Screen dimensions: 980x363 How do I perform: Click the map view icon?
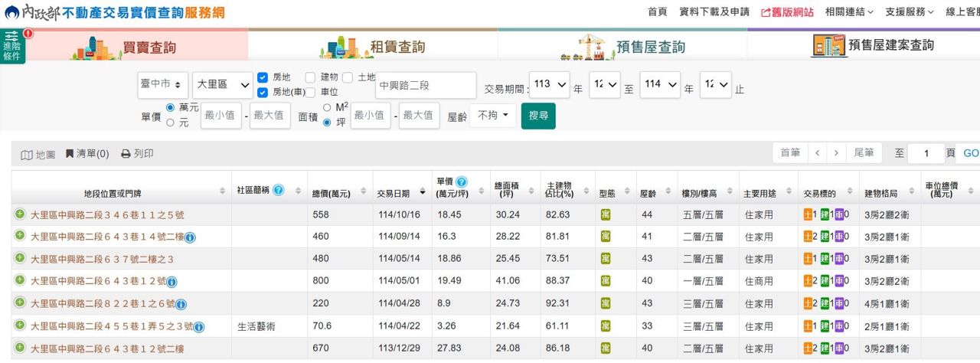click(x=27, y=154)
